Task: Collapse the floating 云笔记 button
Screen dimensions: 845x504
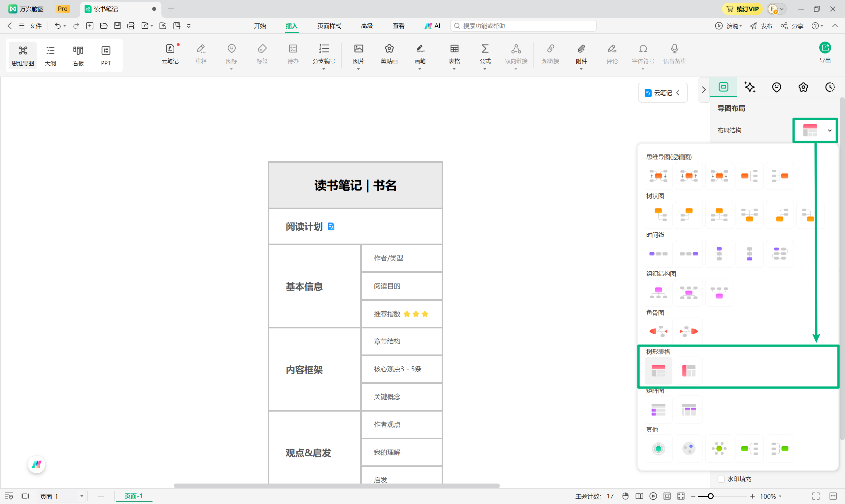Action: coord(678,93)
